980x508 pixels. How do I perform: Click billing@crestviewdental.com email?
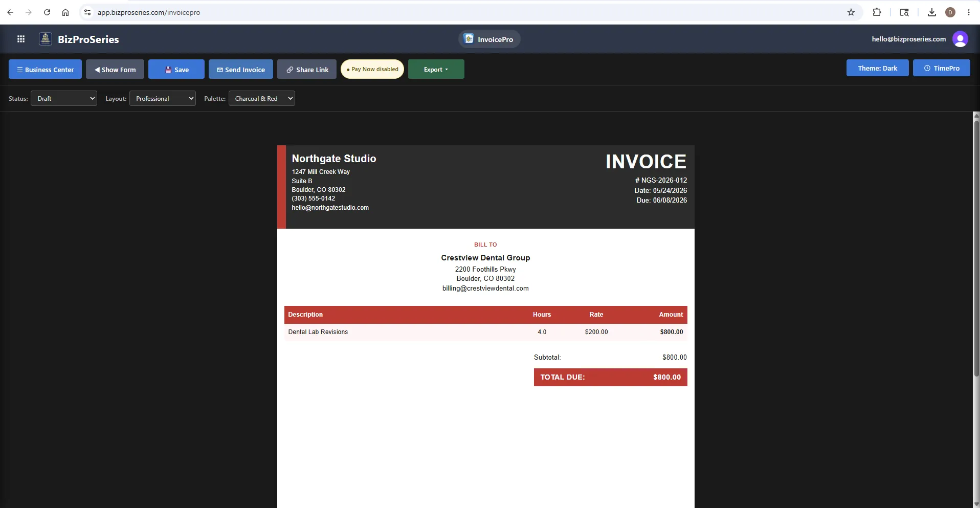tap(486, 289)
